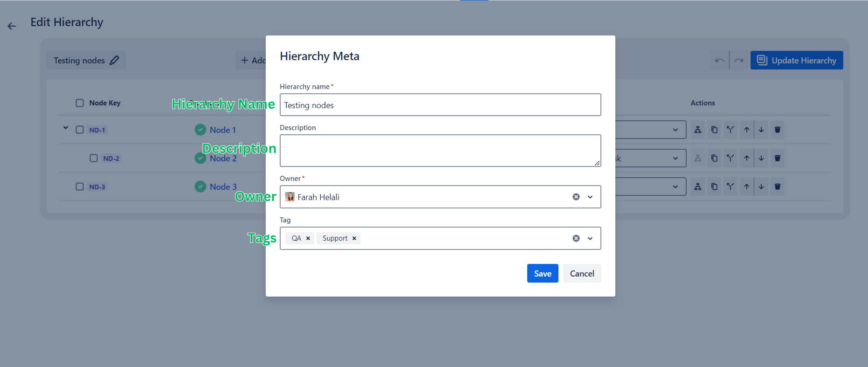Remove the Support tag chip
This screenshot has width=868, height=367.
click(x=354, y=238)
